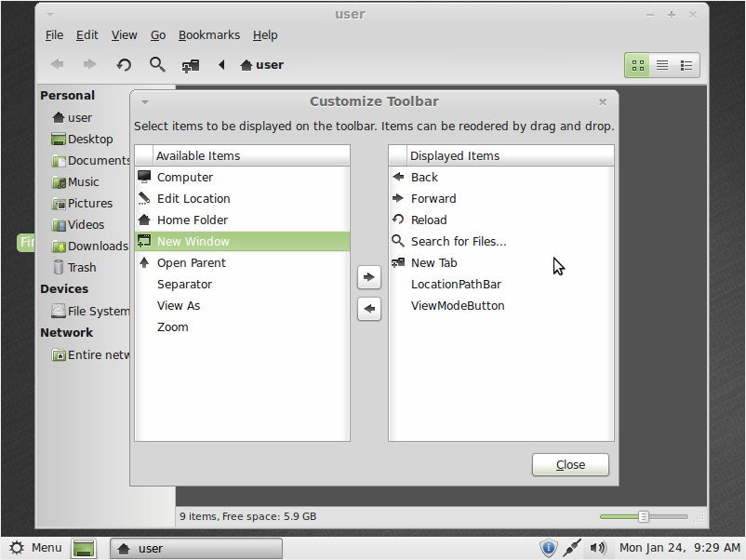Select Computer in Available Items
Viewport: 746px width, 560px height.
point(242,177)
